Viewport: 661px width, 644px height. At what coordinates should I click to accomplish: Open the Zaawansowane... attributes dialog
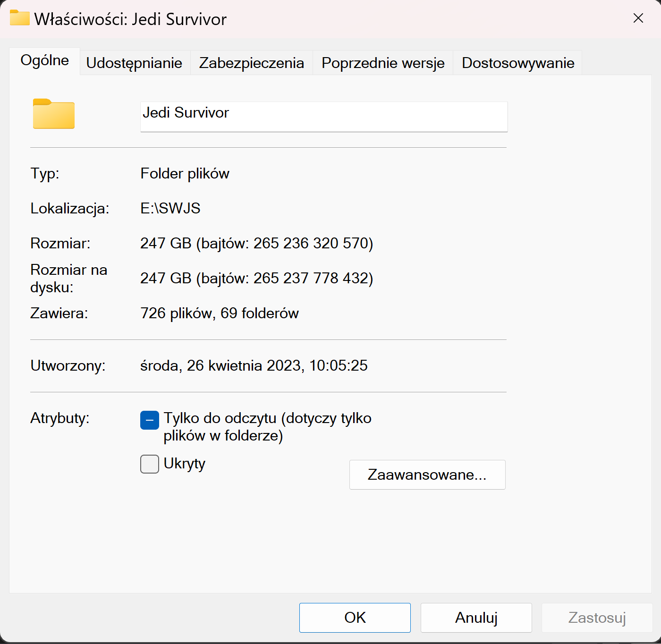click(427, 475)
